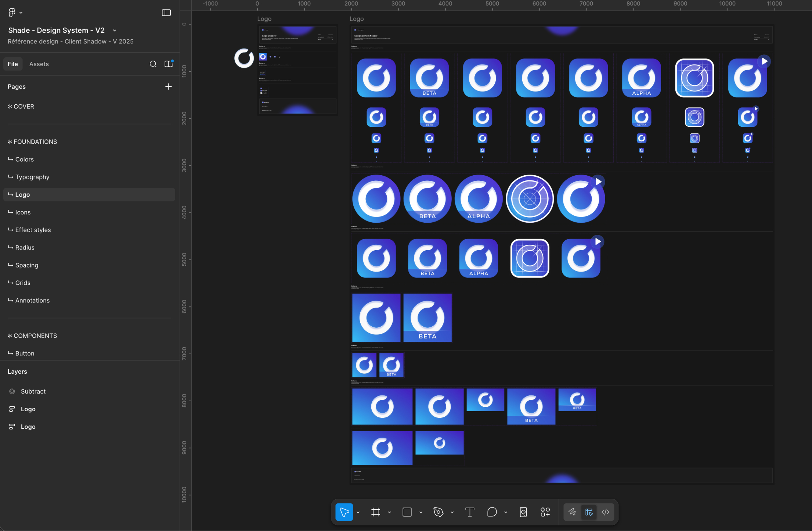Open the libraries book icon

(169, 64)
